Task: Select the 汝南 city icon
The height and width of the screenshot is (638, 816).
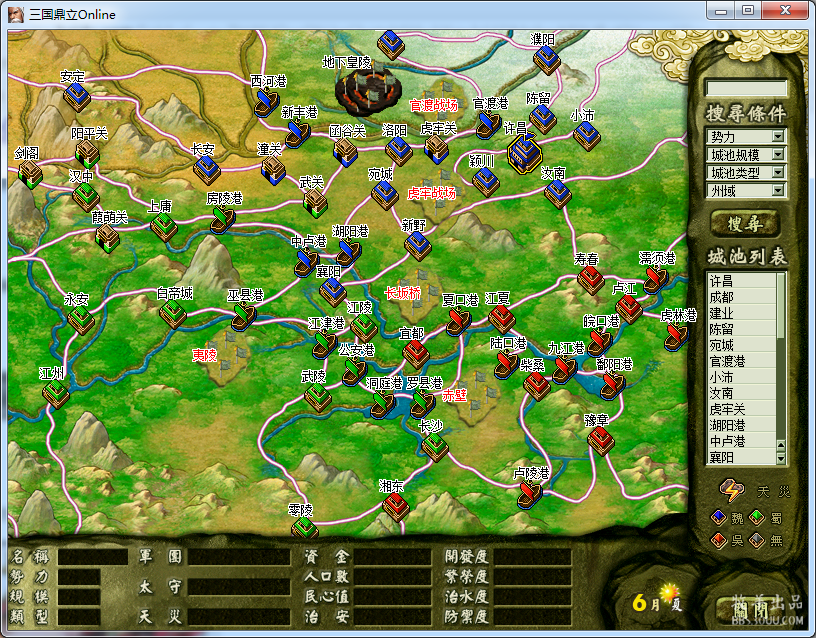Action: 557,194
